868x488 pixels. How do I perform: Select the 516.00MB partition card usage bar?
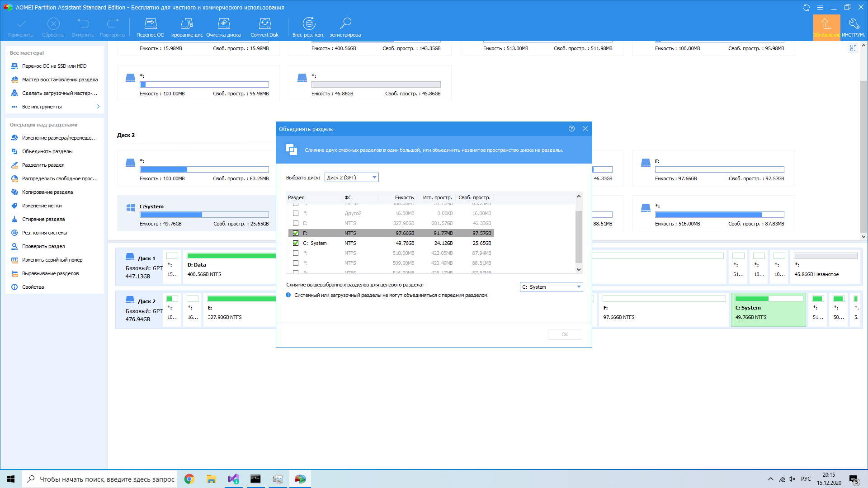point(719,215)
